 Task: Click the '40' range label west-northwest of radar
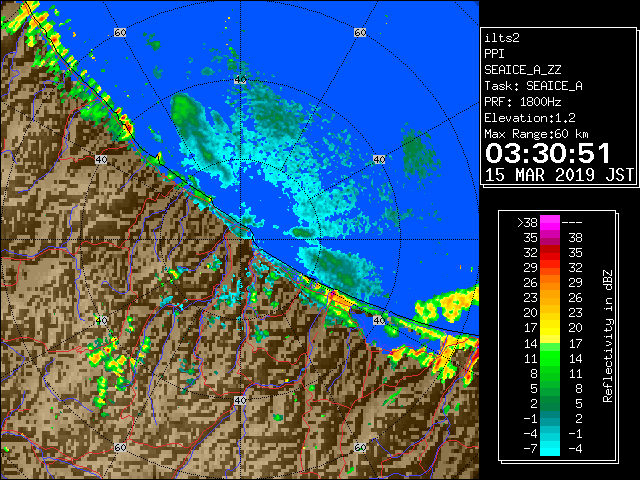(x=101, y=160)
